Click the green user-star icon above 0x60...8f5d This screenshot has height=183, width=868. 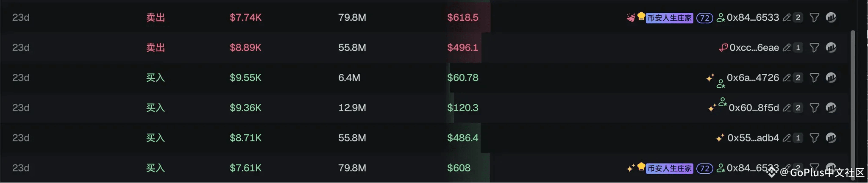click(x=723, y=102)
